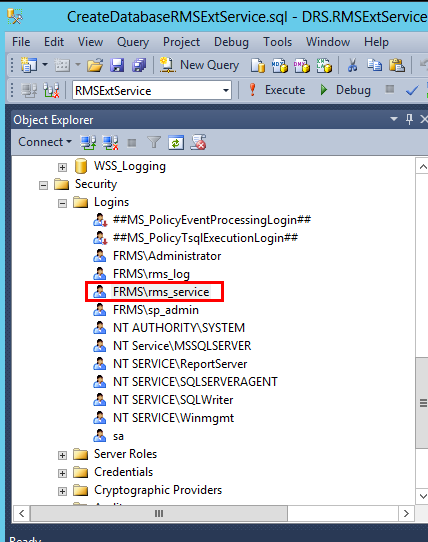Screen dimensions: 428x542
Task: Click the Cancel Executing Query stop icon
Action: coord(390,90)
